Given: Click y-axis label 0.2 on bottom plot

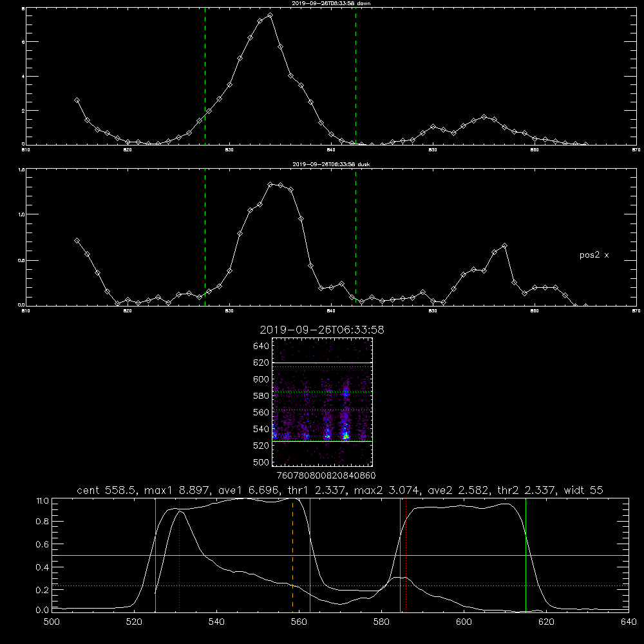Looking at the screenshot, I should tap(43, 590).
